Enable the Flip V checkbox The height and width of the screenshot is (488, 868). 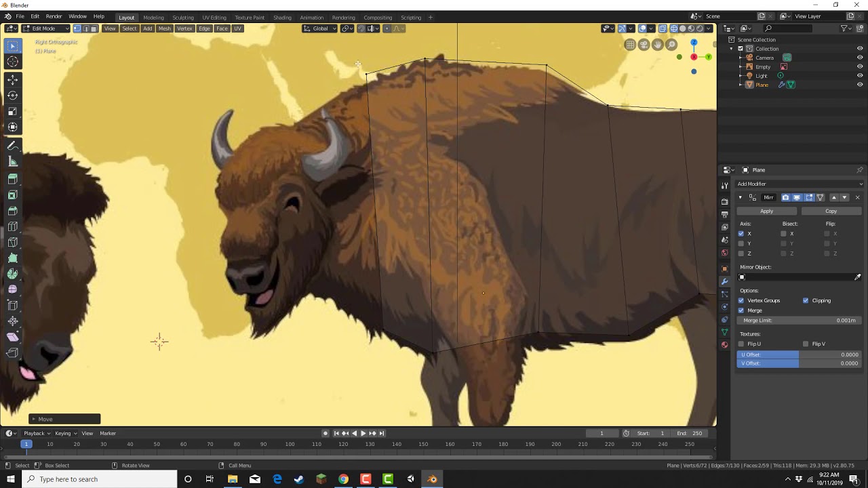point(806,344)
